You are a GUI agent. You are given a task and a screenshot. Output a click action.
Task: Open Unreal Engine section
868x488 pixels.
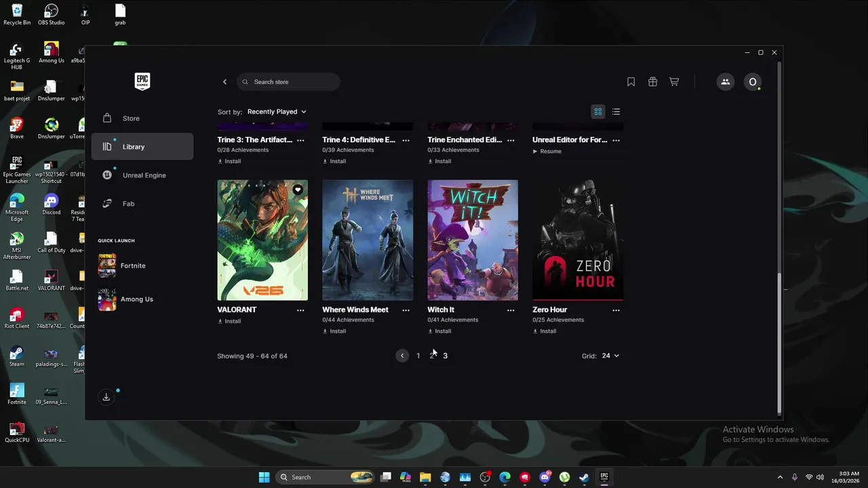click(142, 176)
